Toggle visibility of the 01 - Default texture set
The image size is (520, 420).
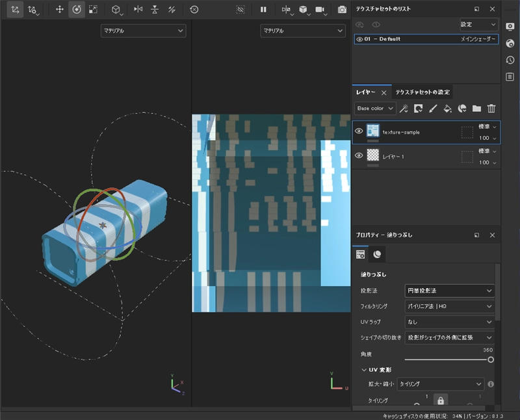pos(359,39)
